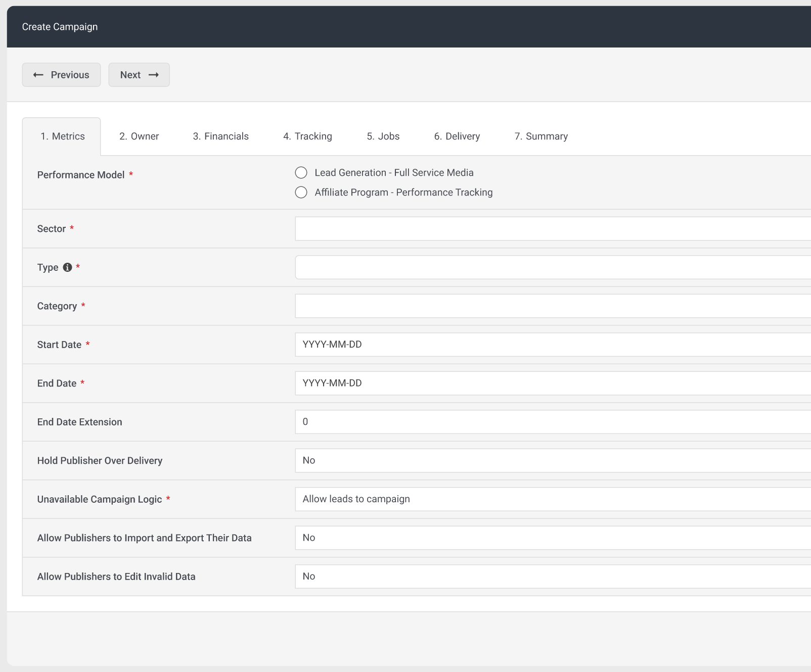This screenshot has width=811, height=672.
Task: Open Allow Publishers to Import and Export dropdown
Action: click(x=553, y=538)
